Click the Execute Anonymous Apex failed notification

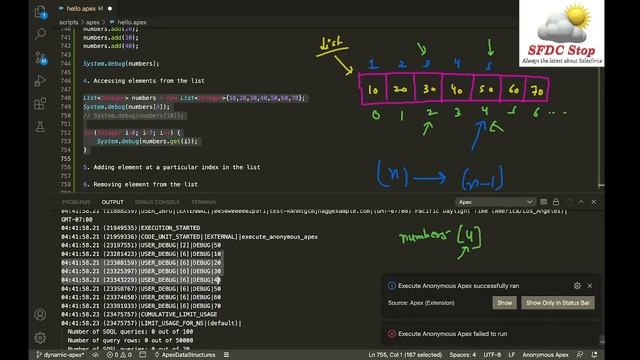point(491,333)
